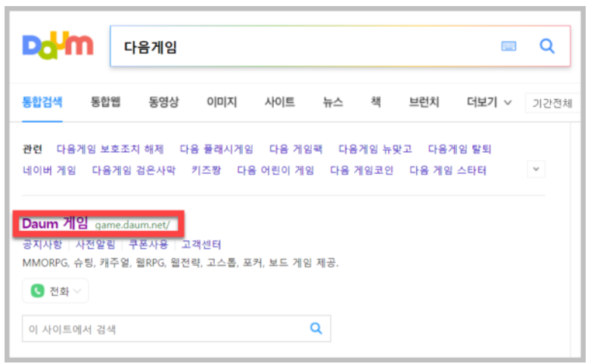Open the 이미지 tab

(222, 102)
